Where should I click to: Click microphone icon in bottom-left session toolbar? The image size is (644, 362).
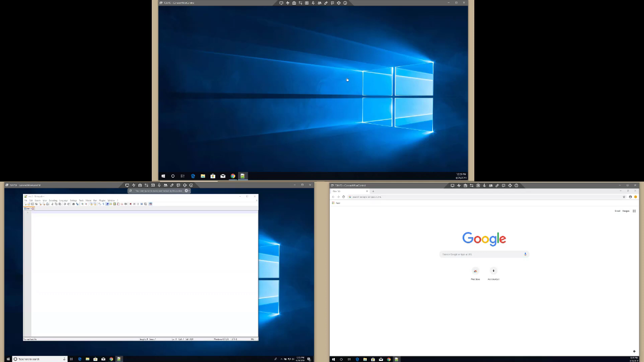tap(159, 185)
